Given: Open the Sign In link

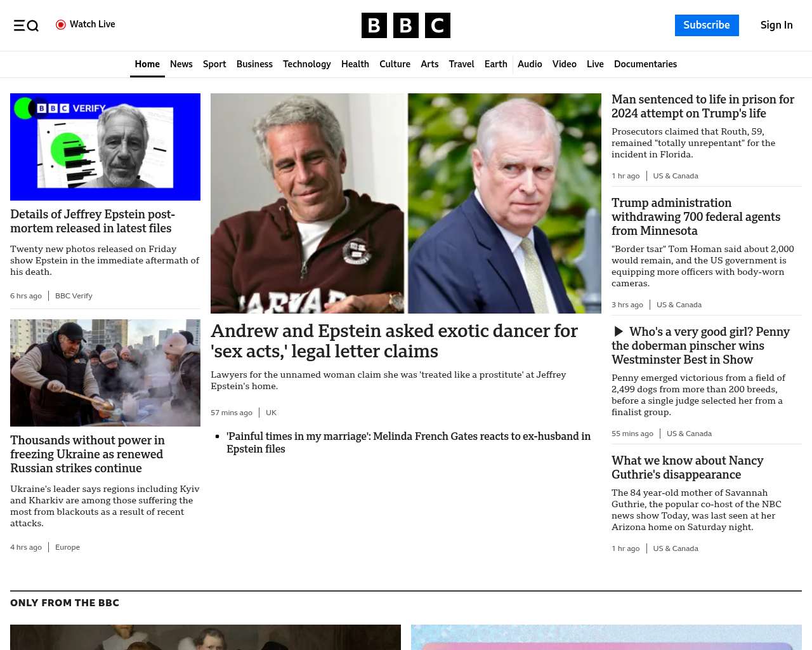Looking at the screenshot, I should (776, 25).
